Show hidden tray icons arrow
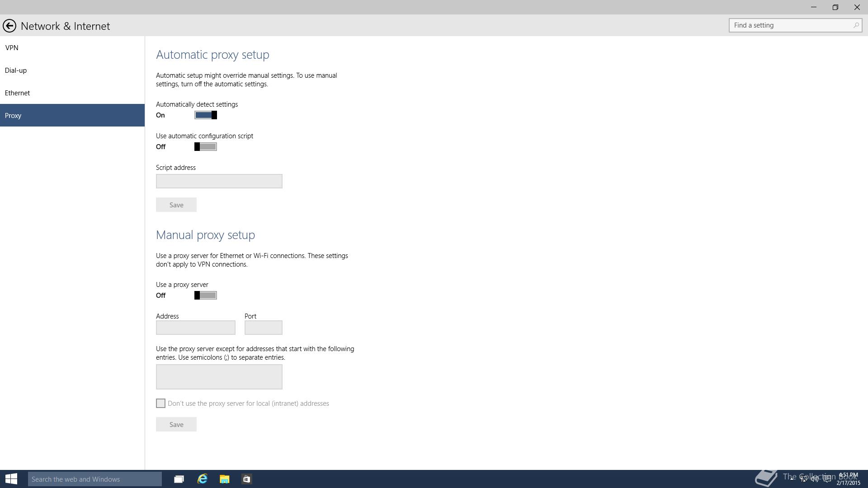Screen dimensions: 868x488 tap(792, 478)
